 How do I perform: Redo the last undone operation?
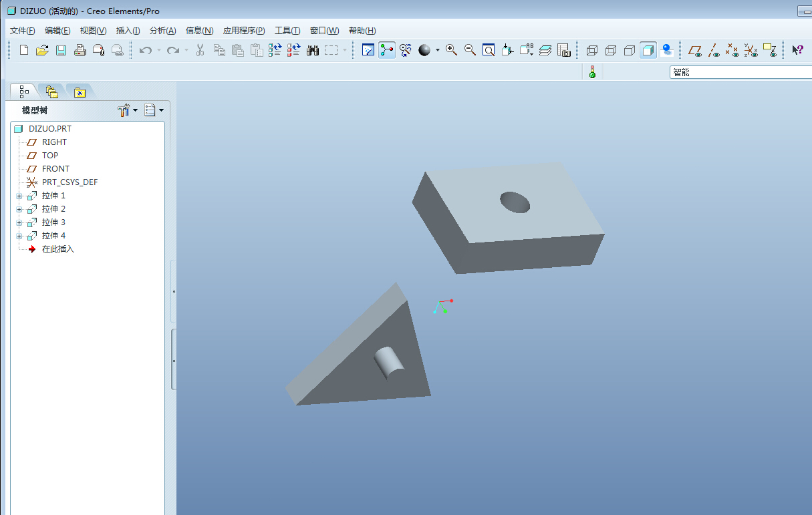click(x=172, y=50)
